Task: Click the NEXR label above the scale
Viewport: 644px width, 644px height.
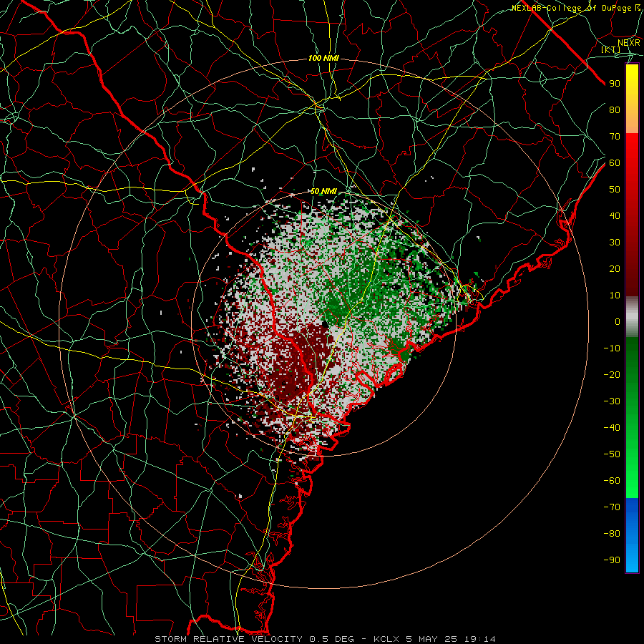Action: tap(628, 42)
